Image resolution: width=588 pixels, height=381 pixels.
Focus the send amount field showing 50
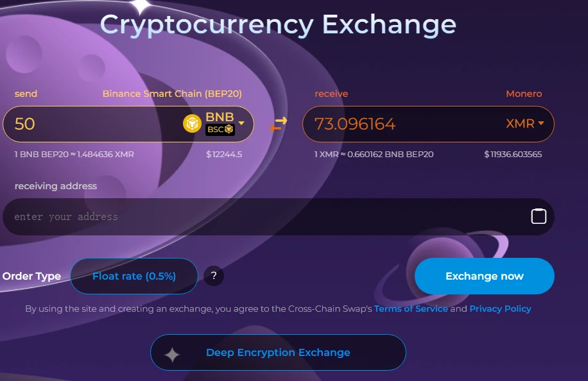click(94, 124)
